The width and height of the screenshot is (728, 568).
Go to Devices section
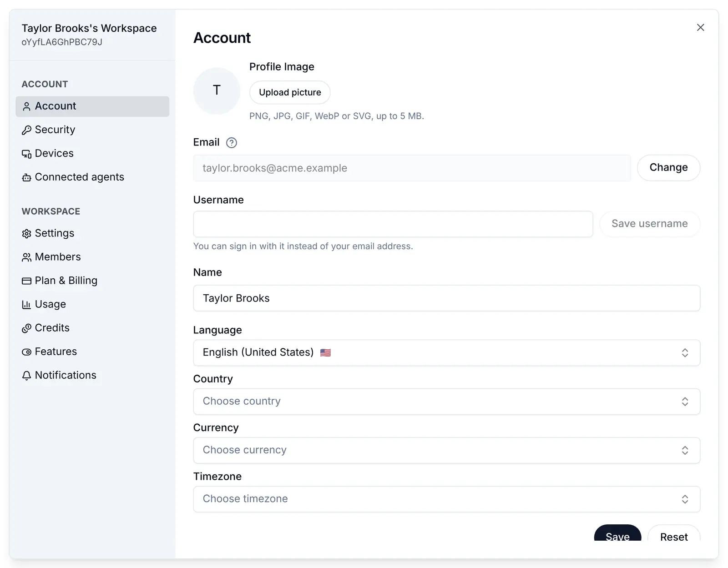(92, 154)
